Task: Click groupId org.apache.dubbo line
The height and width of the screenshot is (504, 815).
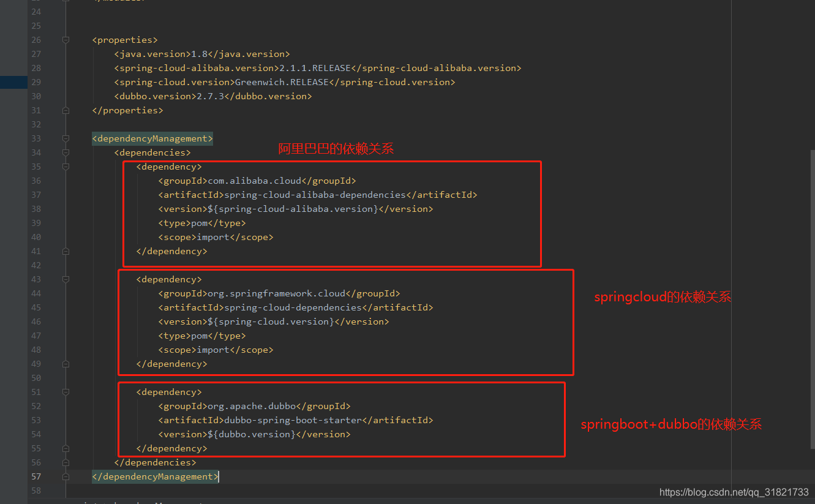Action: [x=254, y=406]
